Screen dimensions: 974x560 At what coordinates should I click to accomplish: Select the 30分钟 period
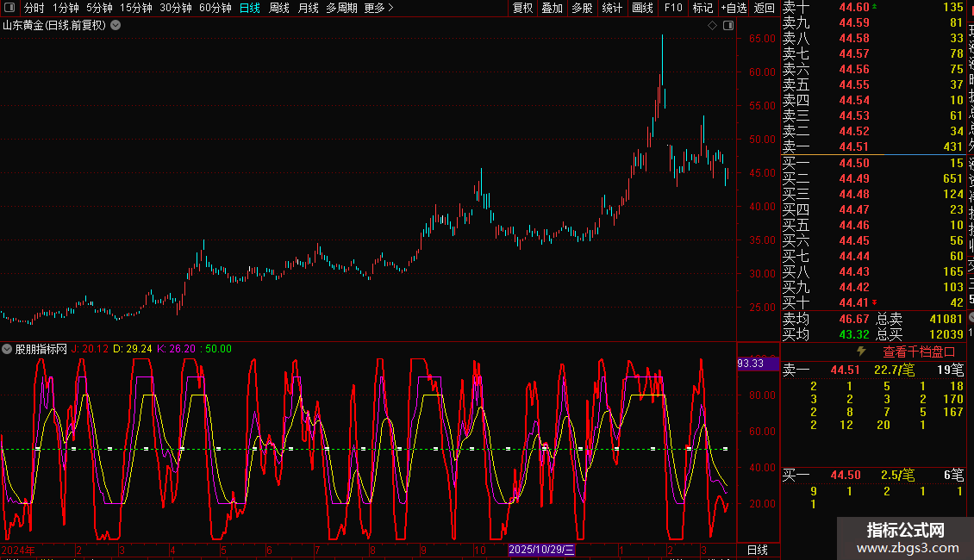point(176,8)
